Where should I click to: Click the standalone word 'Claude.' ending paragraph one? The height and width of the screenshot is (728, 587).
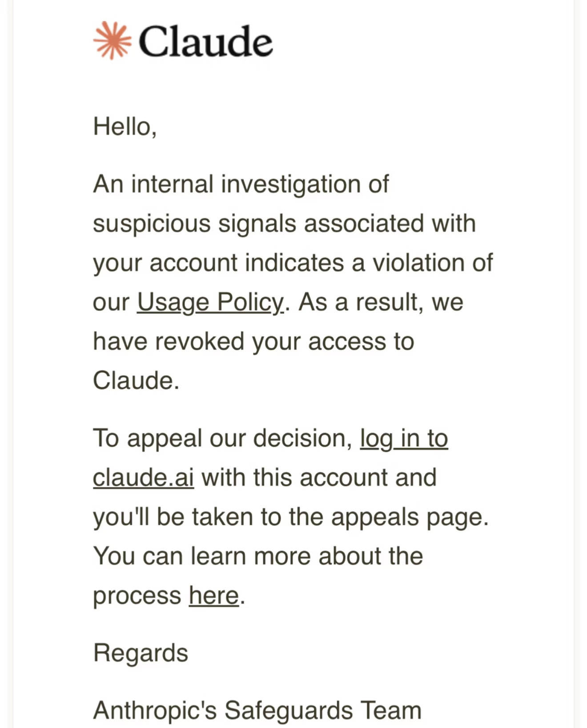pos(136,381)
